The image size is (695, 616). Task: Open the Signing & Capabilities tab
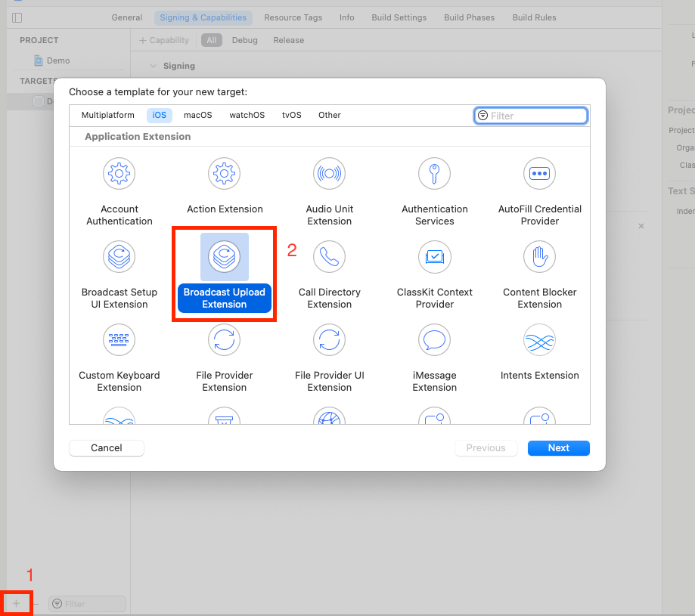(203, 17)
